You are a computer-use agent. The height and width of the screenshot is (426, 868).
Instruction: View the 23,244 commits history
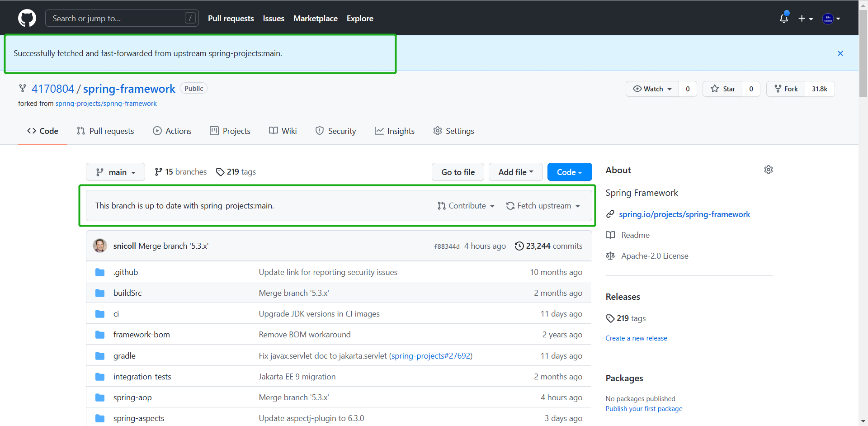[x=549, y=246]
